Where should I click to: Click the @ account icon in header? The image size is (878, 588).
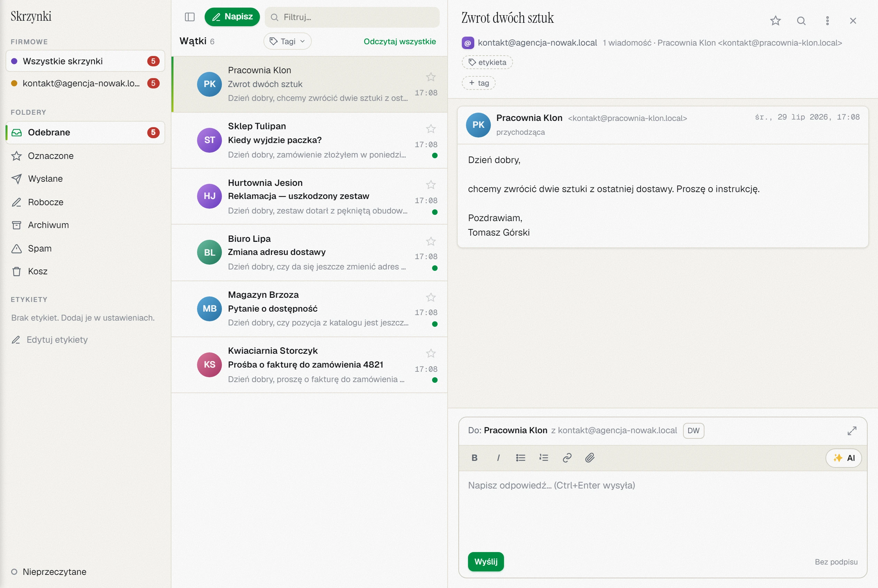click(467, 43)
